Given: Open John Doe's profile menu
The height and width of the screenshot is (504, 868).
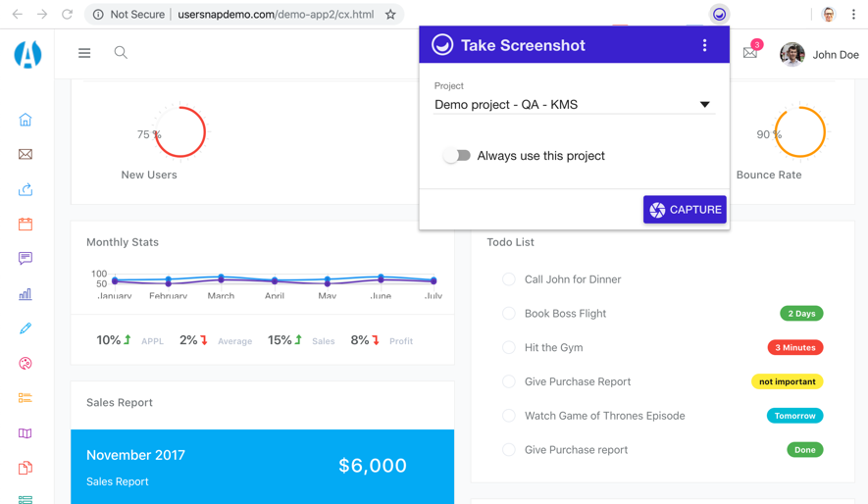Looking at the screenshot, I should click(819, 55).
